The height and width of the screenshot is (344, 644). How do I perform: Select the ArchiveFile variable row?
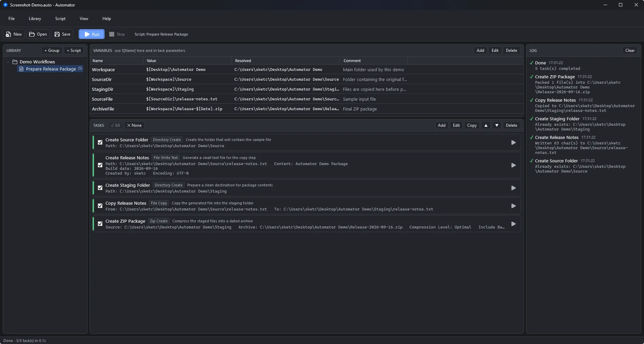[x=307, y=109]
